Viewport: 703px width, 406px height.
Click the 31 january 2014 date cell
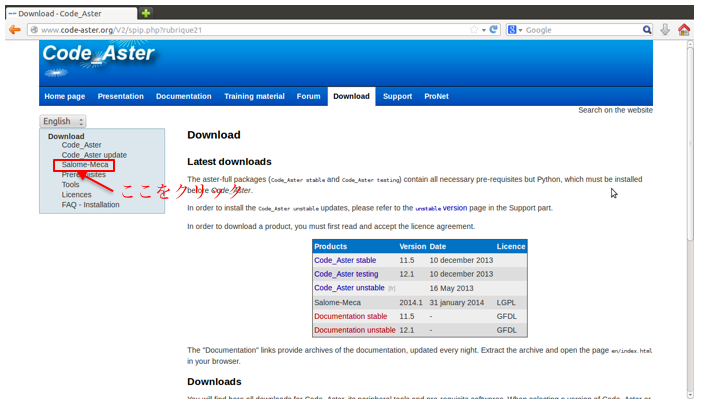click(456, 302)
